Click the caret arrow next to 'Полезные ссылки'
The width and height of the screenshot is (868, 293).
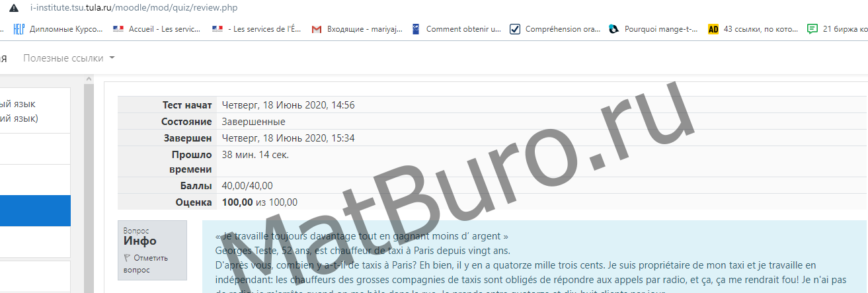point(112,58)
